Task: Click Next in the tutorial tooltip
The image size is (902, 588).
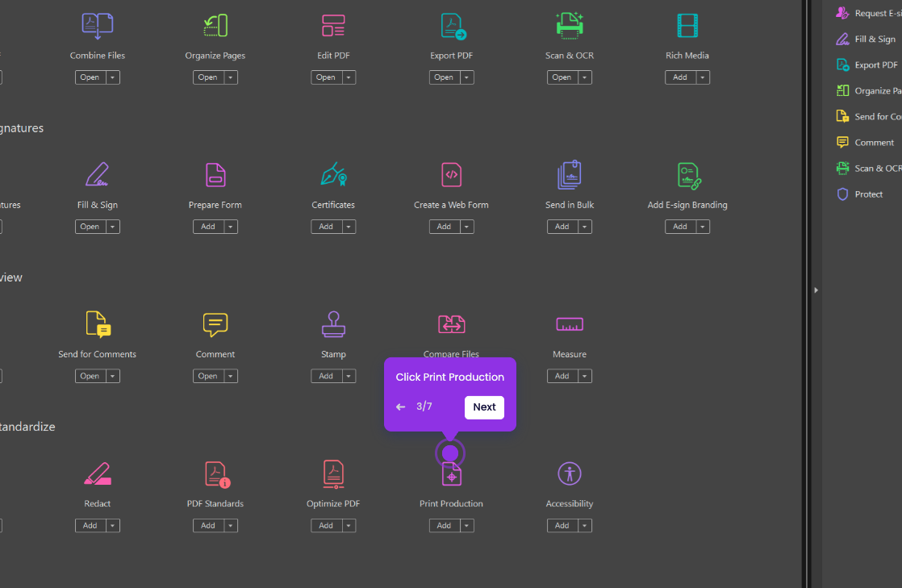Action: click(484, 407)
